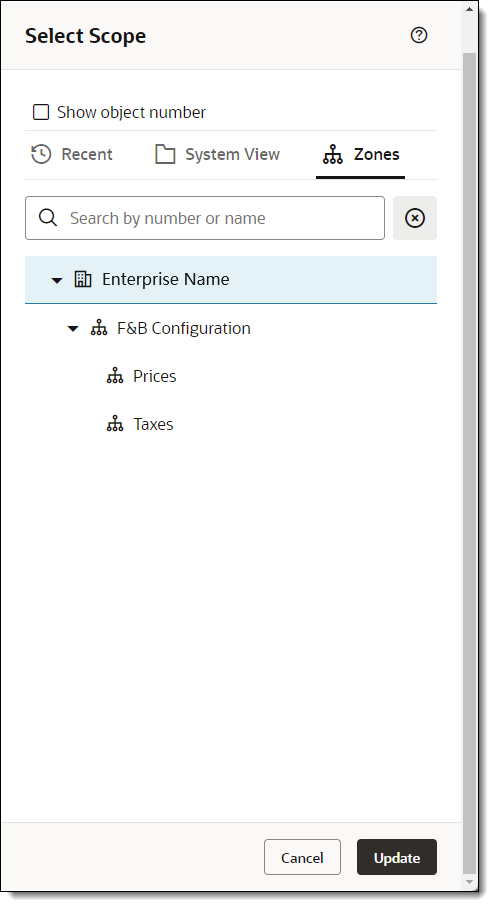Click the clear search X icon
The image size is (494, 907).
[x=415, y=218]
